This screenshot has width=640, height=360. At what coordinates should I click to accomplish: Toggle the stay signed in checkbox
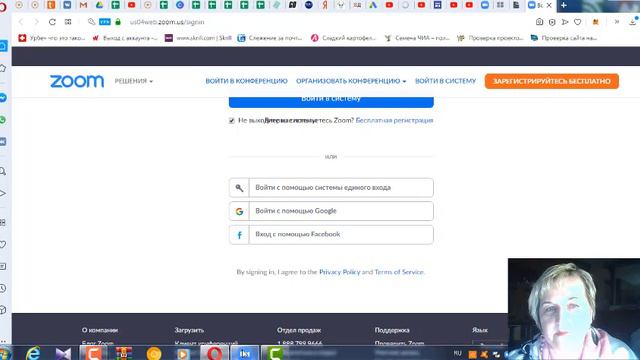[x=231, y=120]
